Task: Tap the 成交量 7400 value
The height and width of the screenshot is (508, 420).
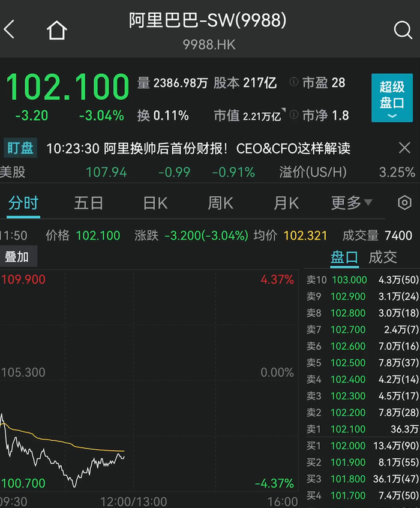Action: (x=398, y=236)
